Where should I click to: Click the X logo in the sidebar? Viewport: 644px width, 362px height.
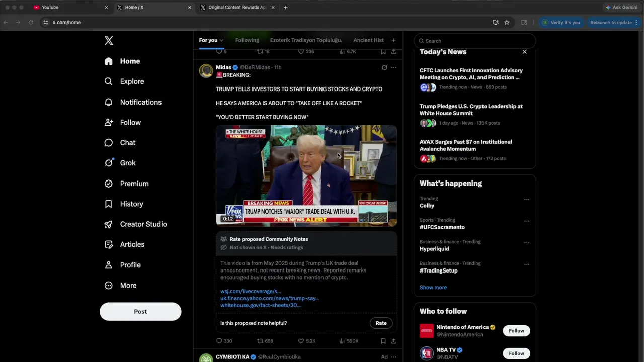point(109,41)
